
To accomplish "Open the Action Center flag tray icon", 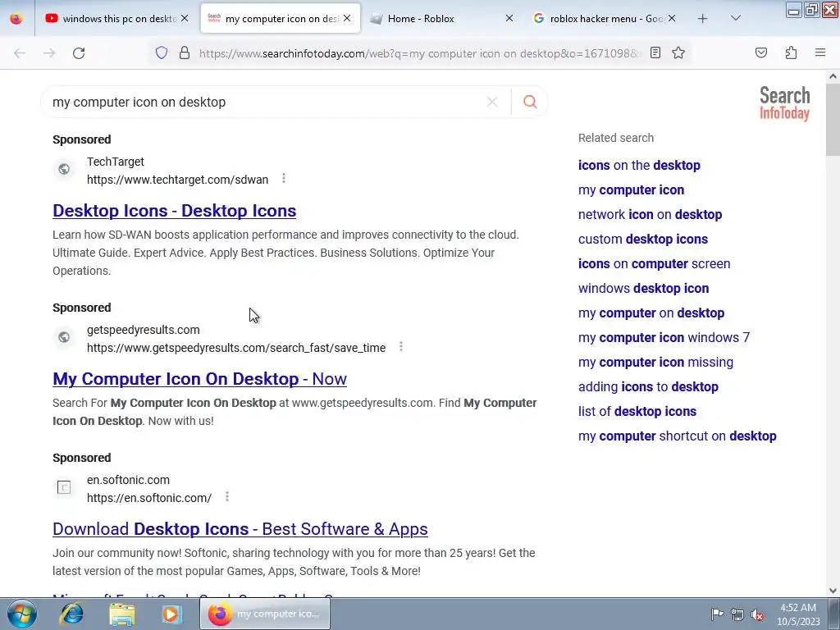I will click(717, 614).
